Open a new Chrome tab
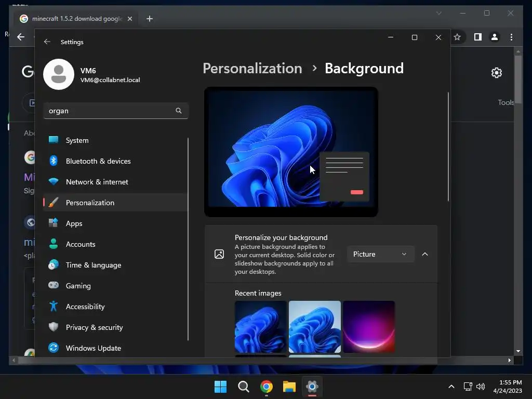The image size is (532, 399). 150,19
